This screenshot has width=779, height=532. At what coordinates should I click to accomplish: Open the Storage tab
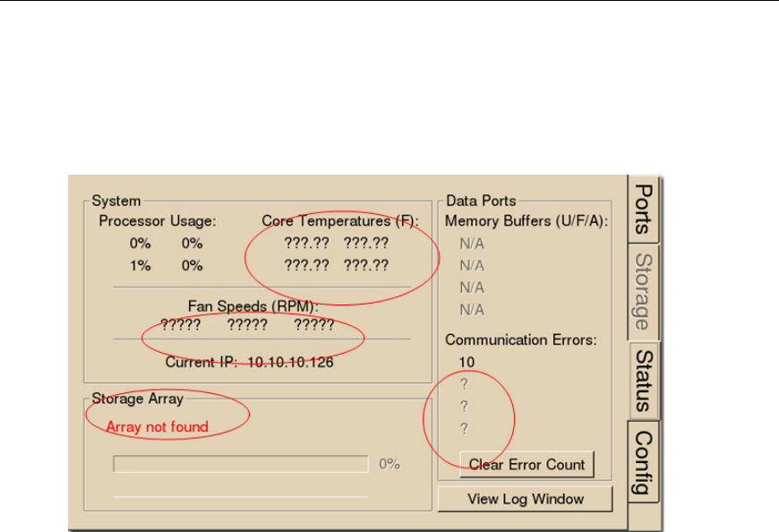click(644, 292)
